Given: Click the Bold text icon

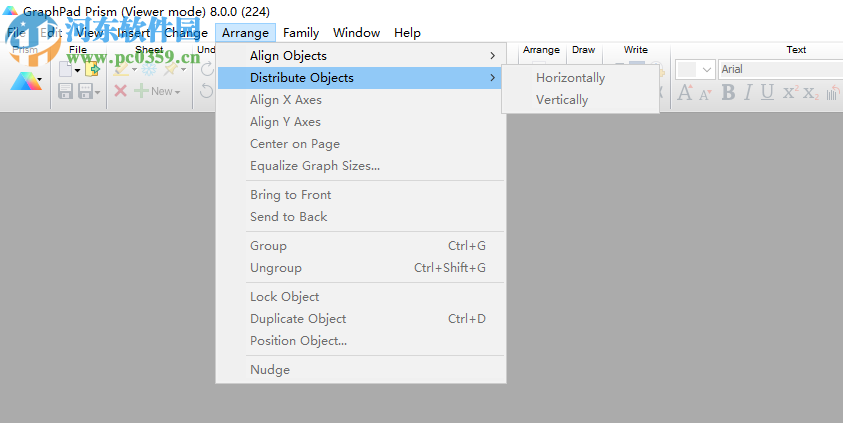Looking at the screenshot, I should tap(728, 93).
